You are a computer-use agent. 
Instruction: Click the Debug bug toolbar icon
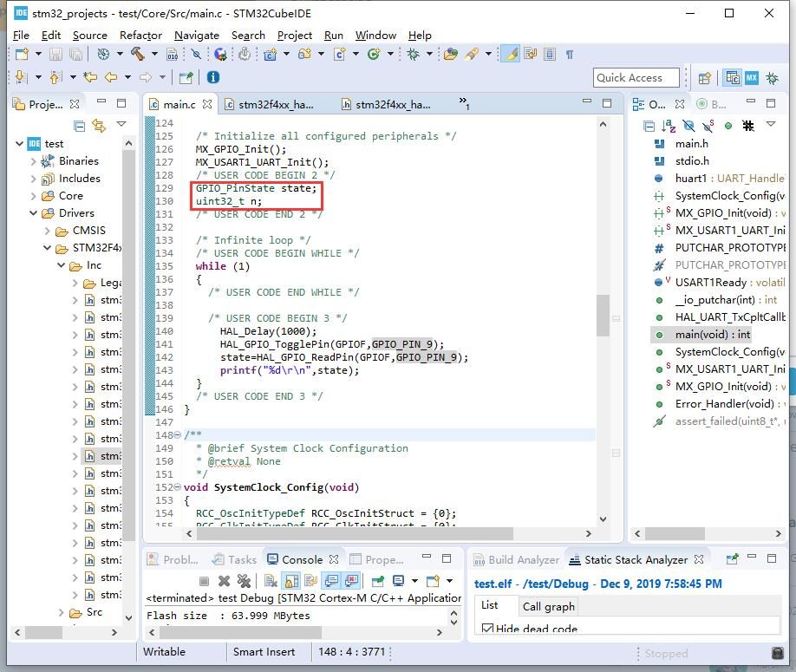[413, 54]
